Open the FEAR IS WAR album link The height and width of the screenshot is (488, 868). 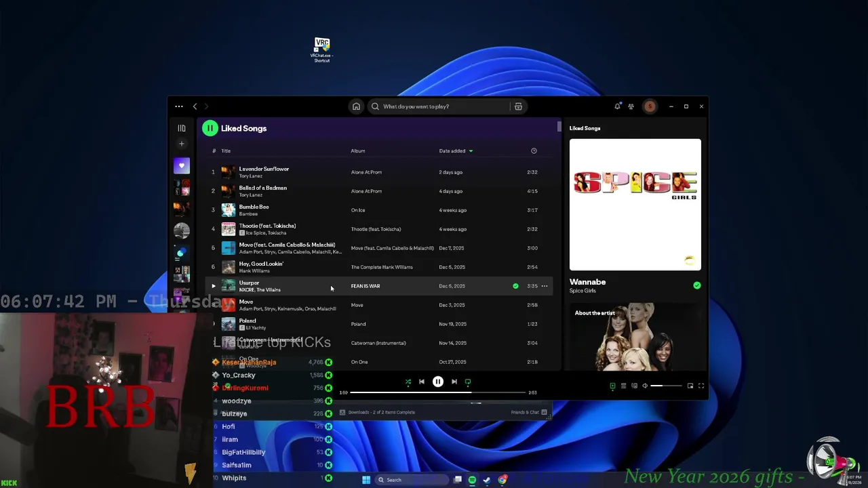pyautogui.click(x=366, y=286)
